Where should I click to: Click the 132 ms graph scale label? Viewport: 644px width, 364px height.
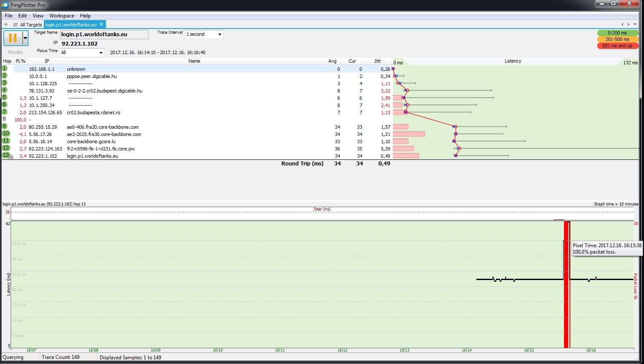point(630,63)
